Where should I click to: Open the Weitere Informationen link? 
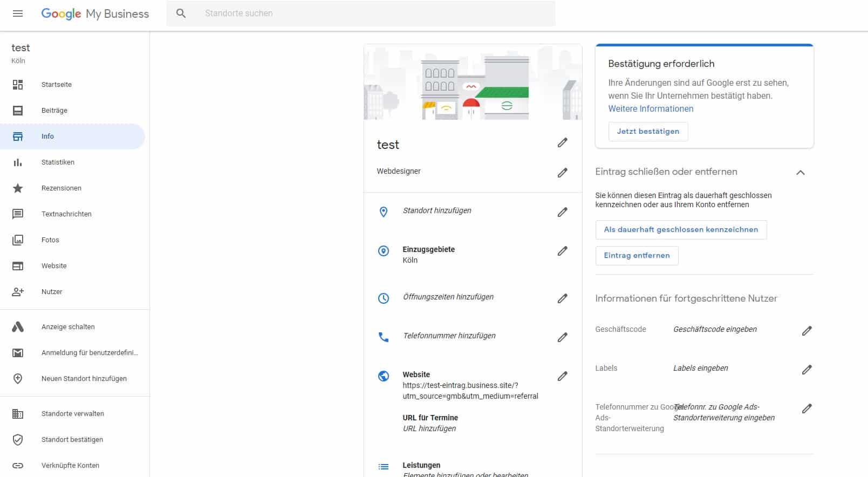[651, 109]
